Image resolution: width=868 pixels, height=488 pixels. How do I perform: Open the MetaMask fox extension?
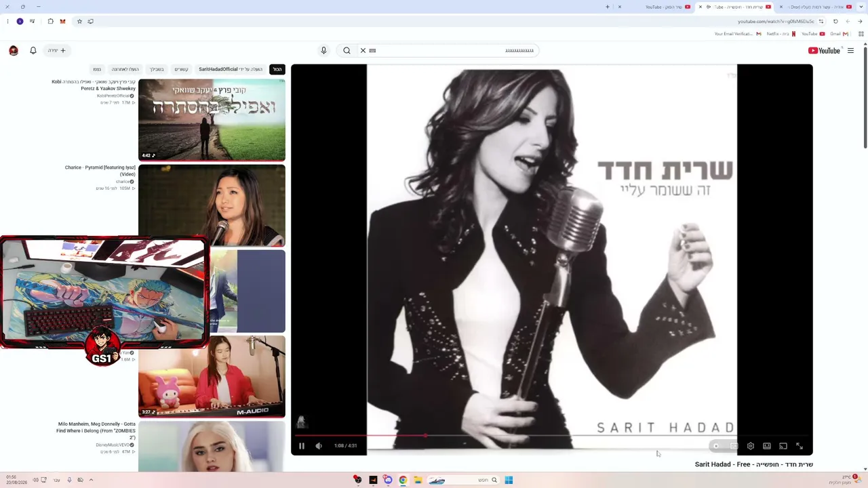click(x=62, y=21)
